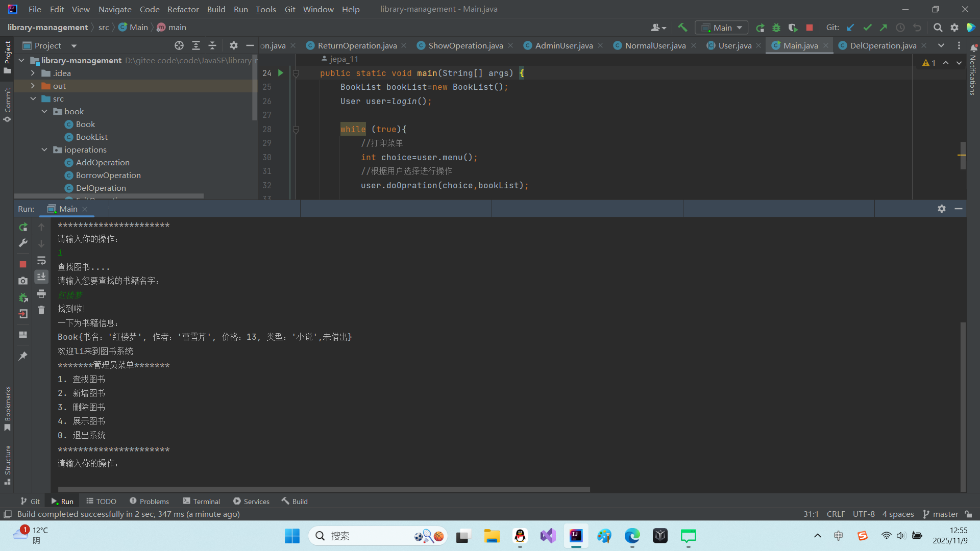Stop the running Main program
This screenshot has width=980, height=551.
click(x=810, y=28)
